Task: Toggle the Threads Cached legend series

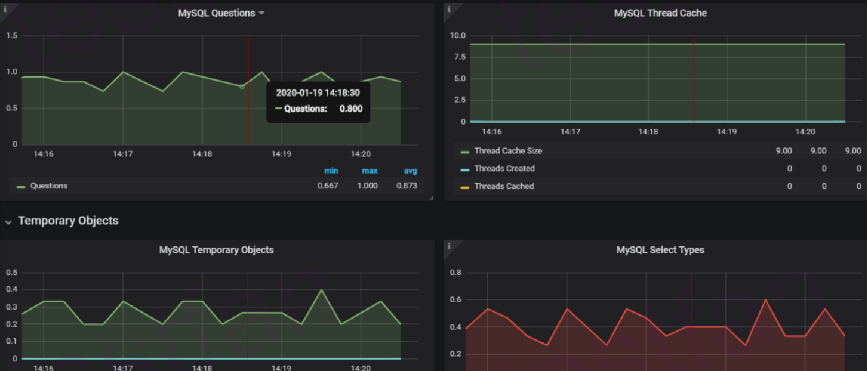Action: [x=504, y=186]
